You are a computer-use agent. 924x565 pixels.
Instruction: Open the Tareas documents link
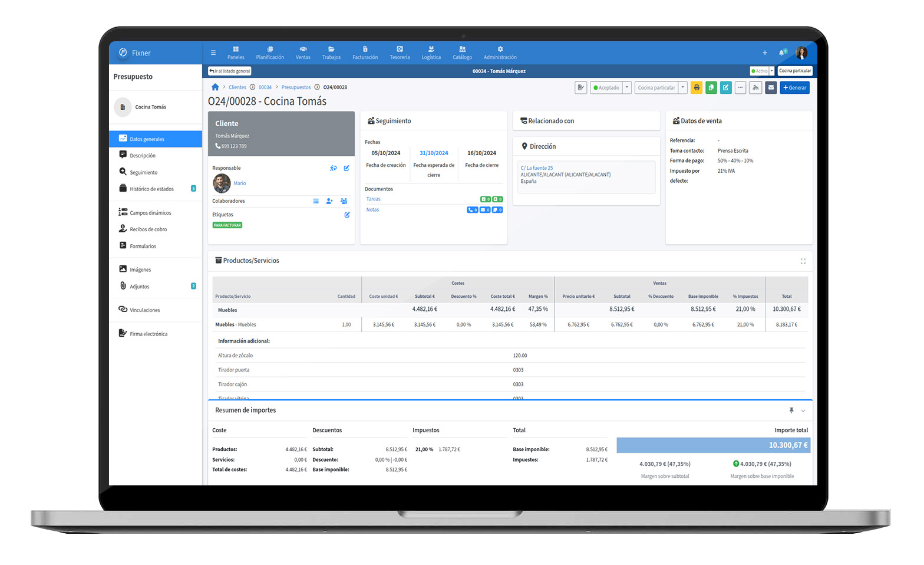(374, 199)
